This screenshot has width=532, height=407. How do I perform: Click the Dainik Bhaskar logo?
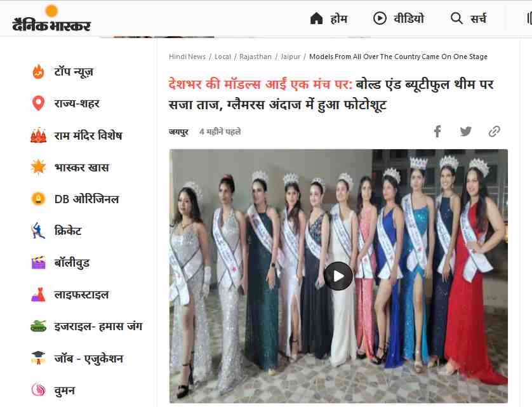coord(51,18)
